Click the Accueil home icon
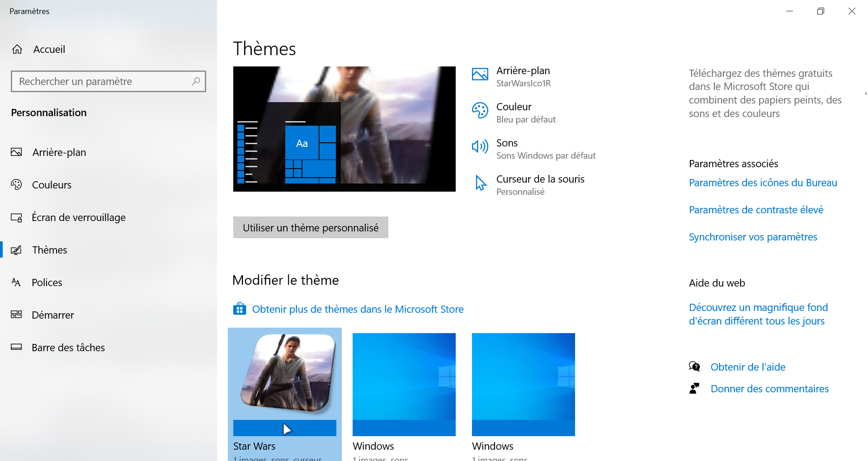The image size is (868, 461). (17, 49)
